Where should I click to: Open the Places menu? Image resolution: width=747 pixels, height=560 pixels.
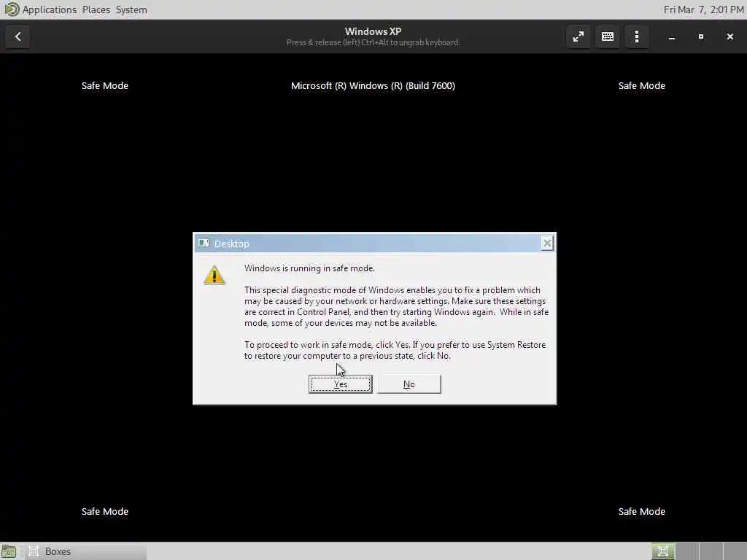click(96, 9)
